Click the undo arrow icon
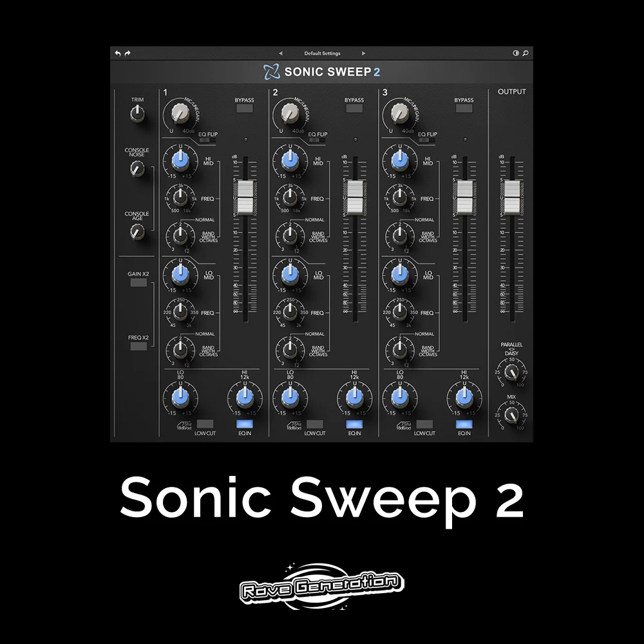This screenshot has height=644, width=644. point(117,53)
